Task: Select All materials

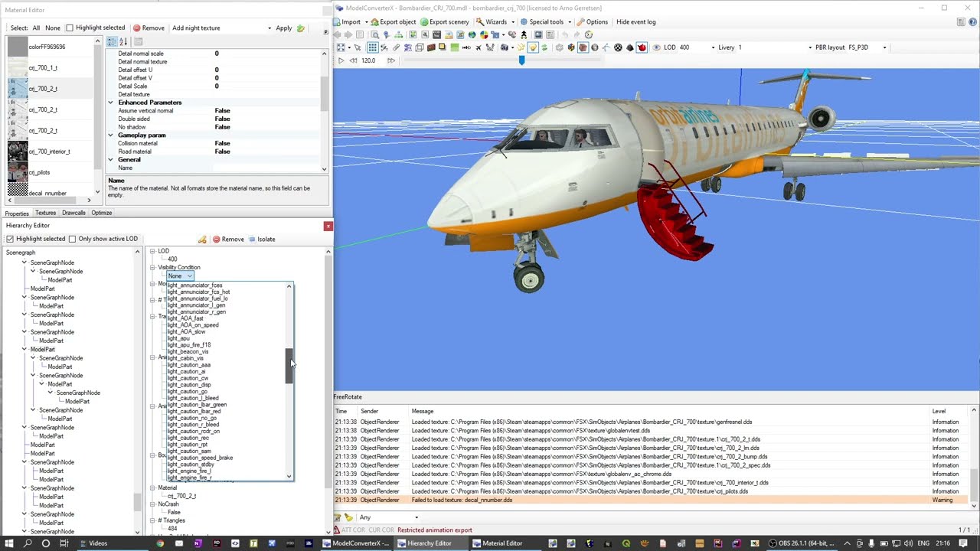Action: click(36, 28)
